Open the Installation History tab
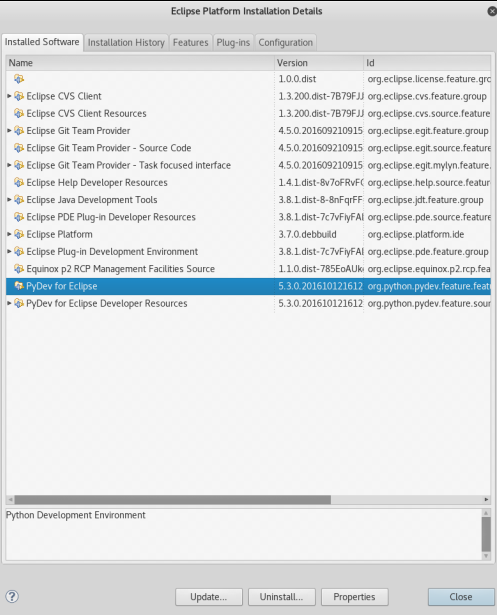Image resolution: width=497 pixels, height=615 pixels. pyautogui.click(x=126, y=42)
